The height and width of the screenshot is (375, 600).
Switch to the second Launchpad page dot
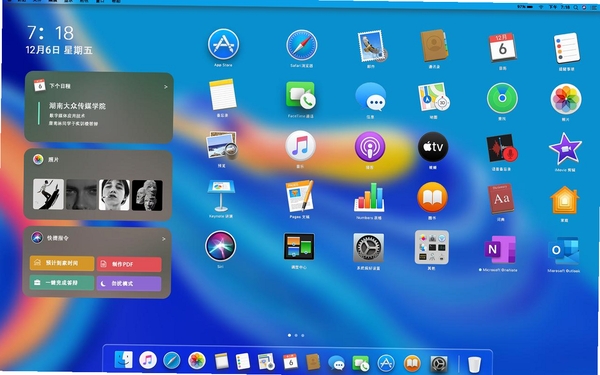[x=296, y=336]
